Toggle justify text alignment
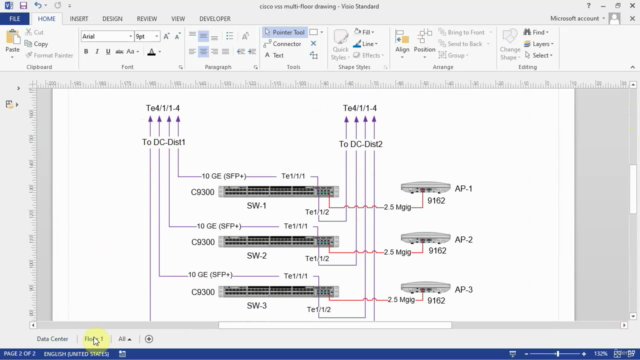Screen dimensions: 640x360 [x=225, y=51]
